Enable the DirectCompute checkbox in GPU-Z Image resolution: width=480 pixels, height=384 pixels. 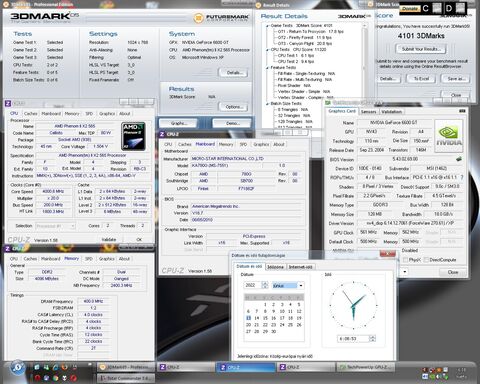coord(426,260)
